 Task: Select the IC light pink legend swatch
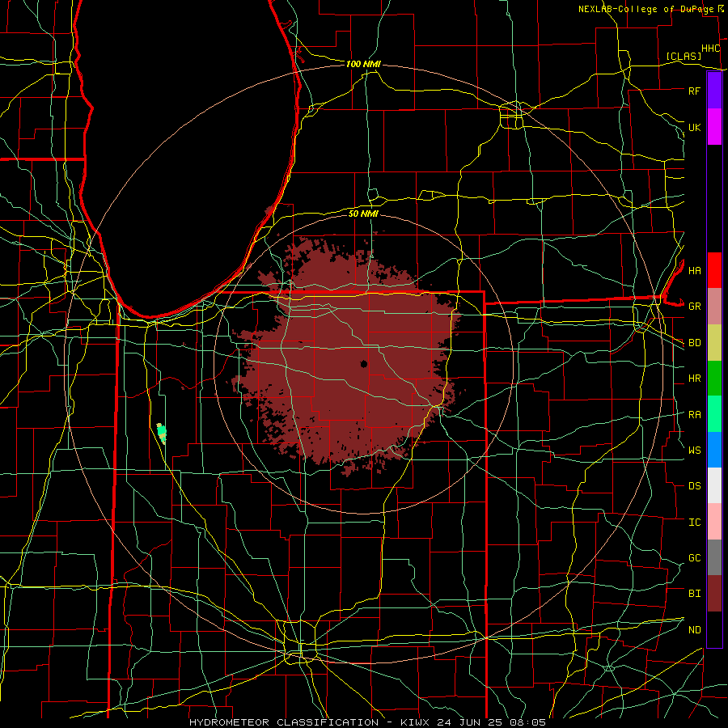coord(714,522)
